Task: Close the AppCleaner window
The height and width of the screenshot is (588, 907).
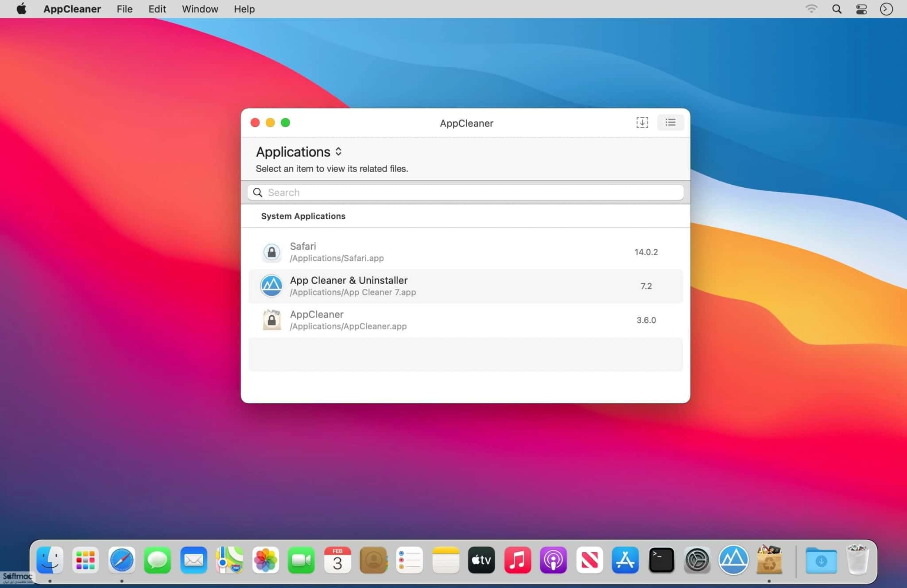Action: click(255, 123)
